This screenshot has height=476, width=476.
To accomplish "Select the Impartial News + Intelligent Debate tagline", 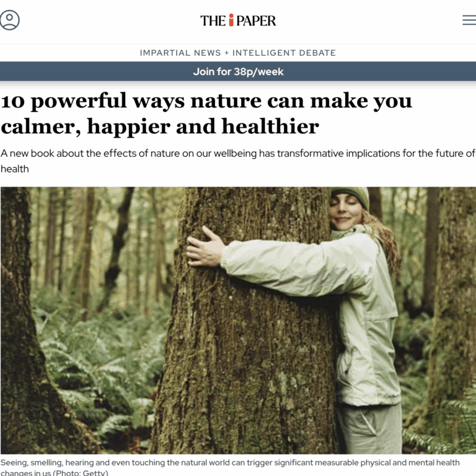I will tap(238, 53).
